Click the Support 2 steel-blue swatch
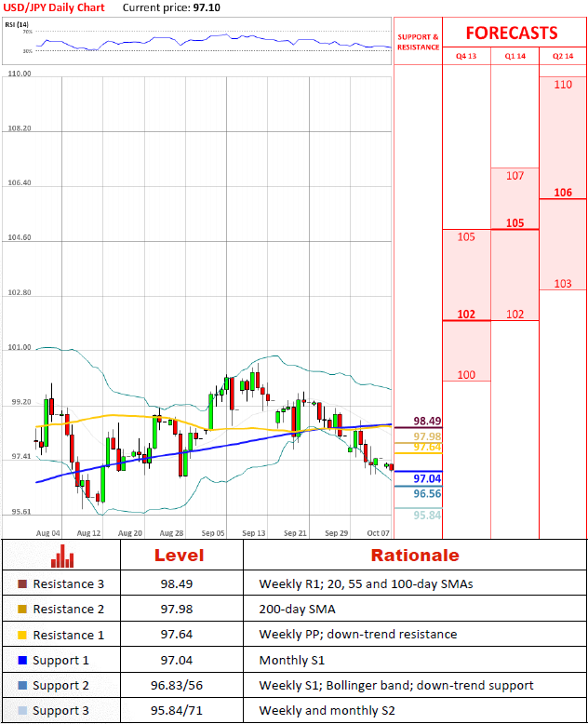Screen dimensions: 588x724 [22, 685]
